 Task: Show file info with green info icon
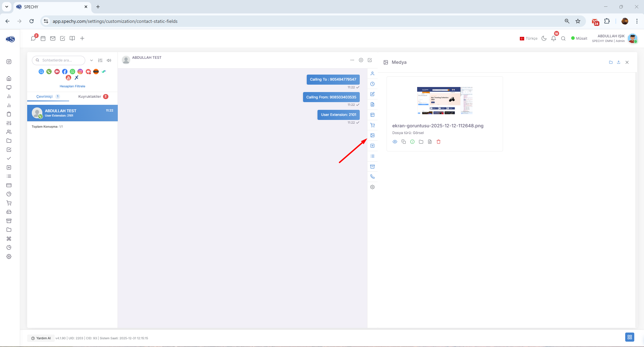pyautogui.click(x=412, y=142)
